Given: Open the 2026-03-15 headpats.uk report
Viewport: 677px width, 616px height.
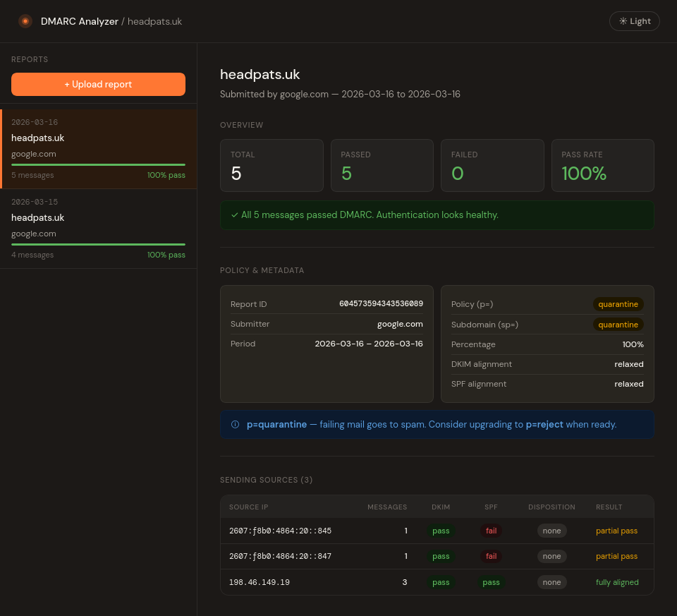Looking at the screenshot, I should [98, 229].
